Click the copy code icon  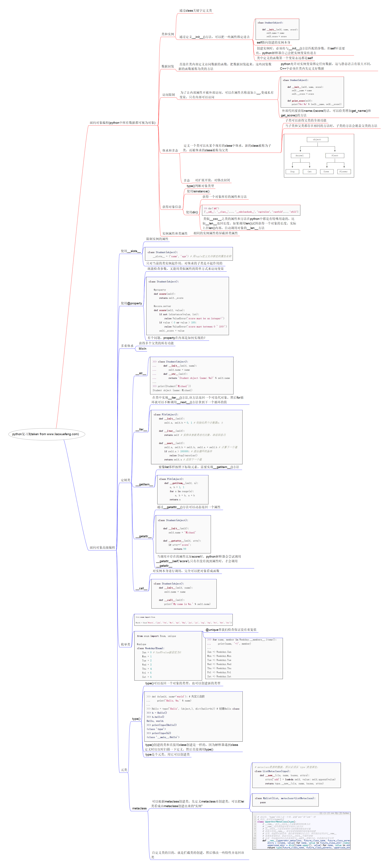(x=336, y=813)
